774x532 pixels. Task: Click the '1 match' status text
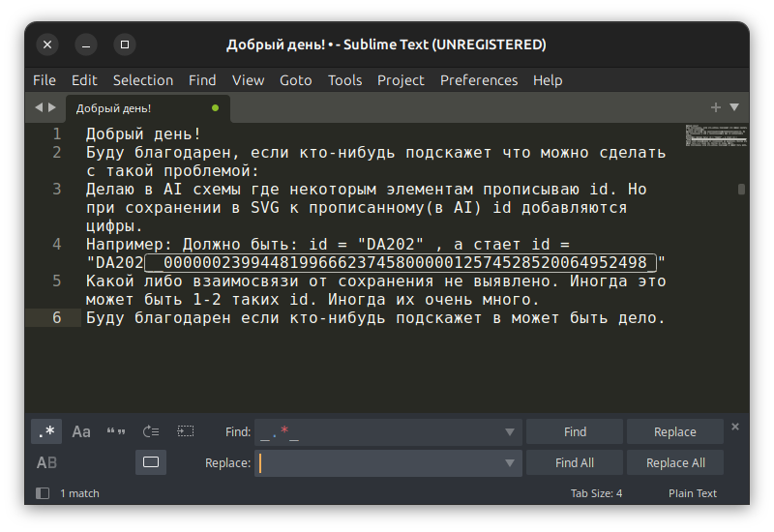pyautogui.click(x=79, y=493)
